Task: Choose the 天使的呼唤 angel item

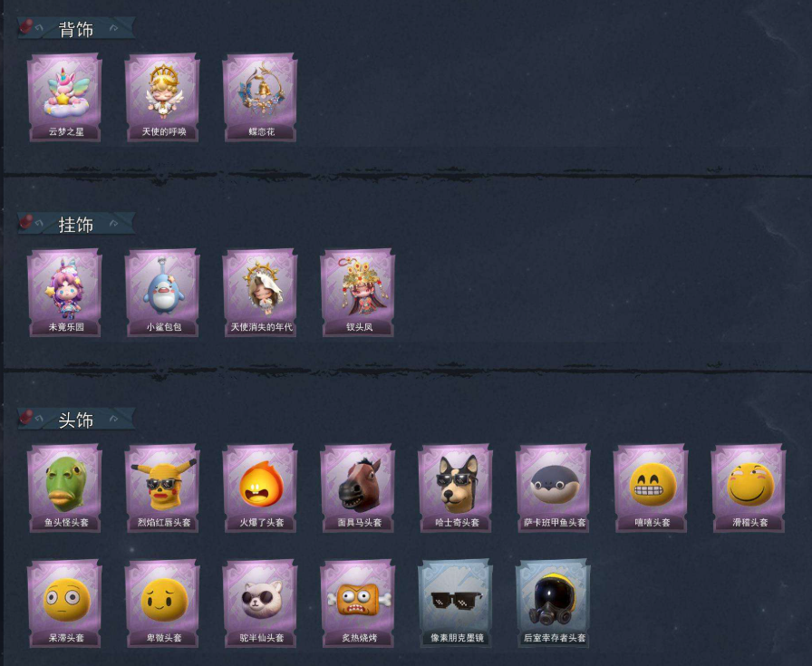Action: (162, 97)
